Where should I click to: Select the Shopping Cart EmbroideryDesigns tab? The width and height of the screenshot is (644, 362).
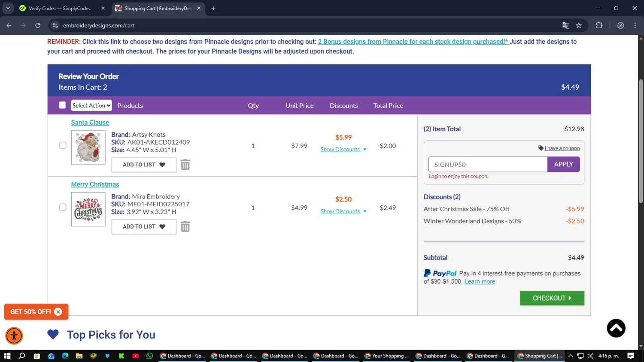158,8
